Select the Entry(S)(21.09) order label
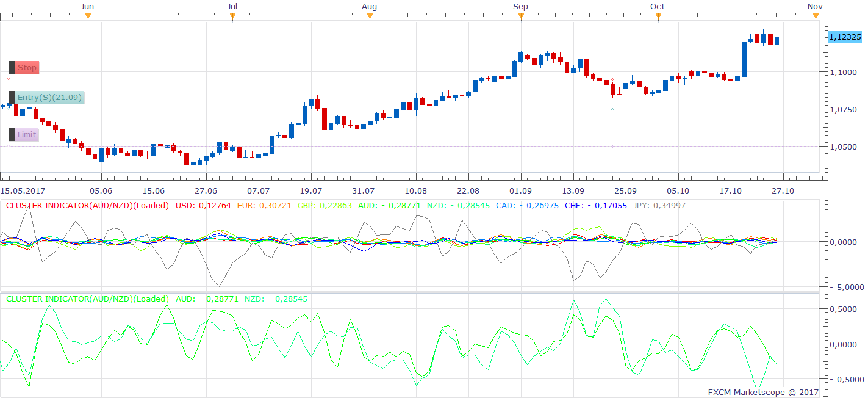Screen dimensions: 868x398 [x=49, y=98]
